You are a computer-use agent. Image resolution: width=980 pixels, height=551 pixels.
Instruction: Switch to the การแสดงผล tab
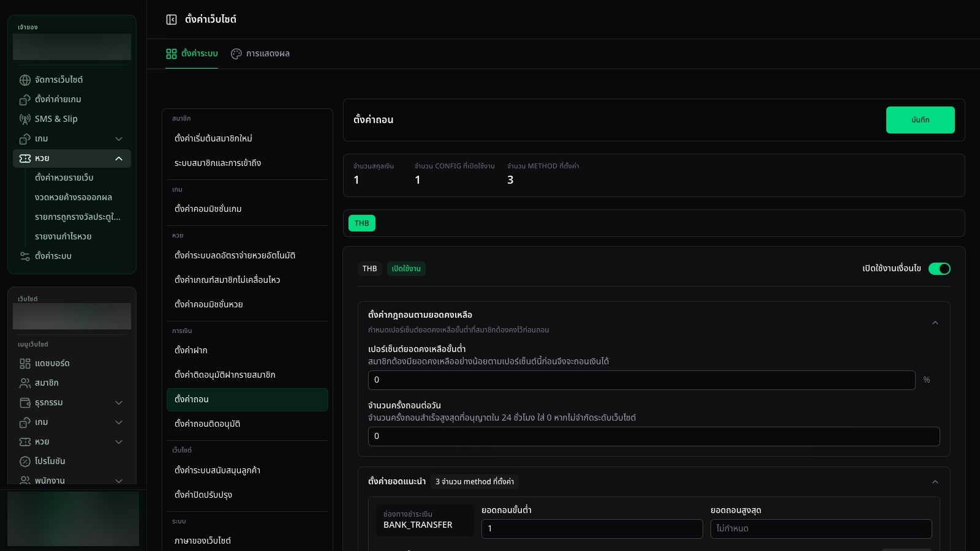pos(260,54)
